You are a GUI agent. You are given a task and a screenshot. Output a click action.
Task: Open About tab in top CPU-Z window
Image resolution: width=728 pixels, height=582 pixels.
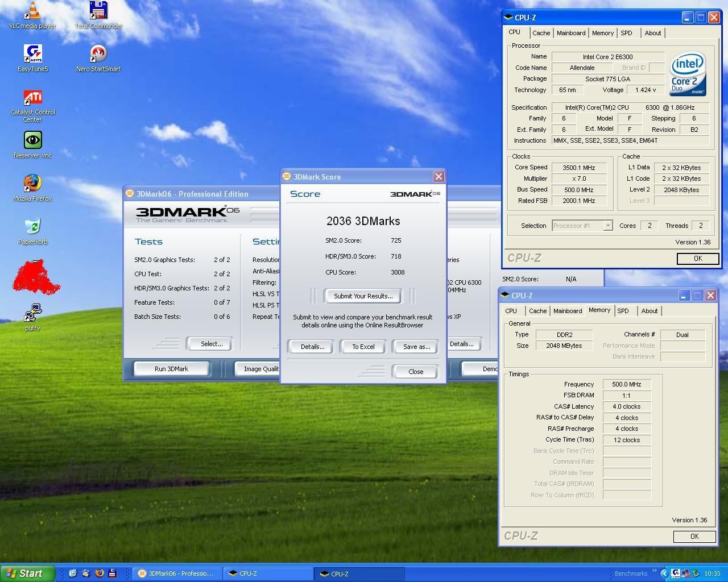[x=653, y=33]
